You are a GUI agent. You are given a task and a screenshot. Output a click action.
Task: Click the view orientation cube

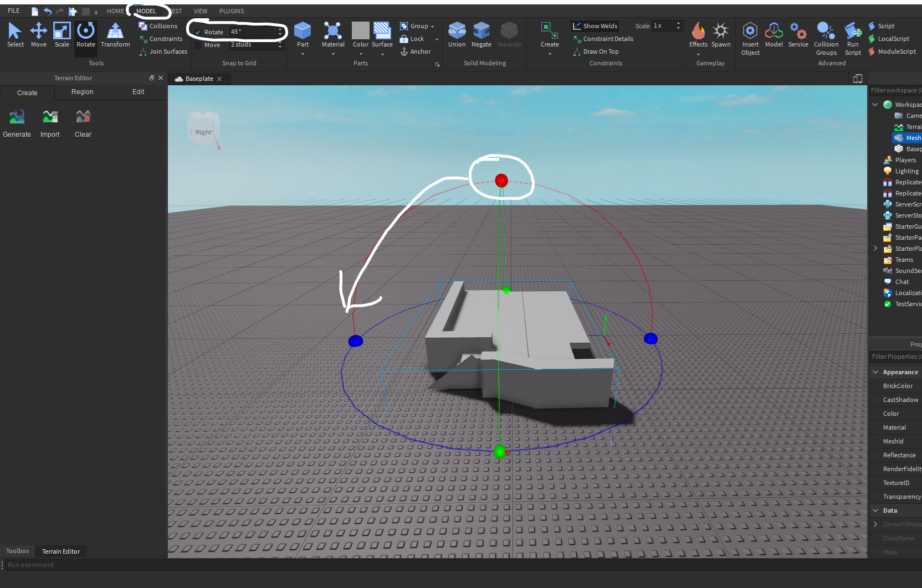(203, 128)
